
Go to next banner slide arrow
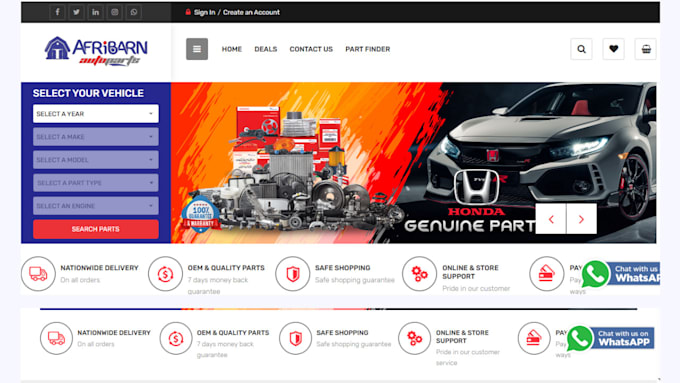[x=582, y=219]
